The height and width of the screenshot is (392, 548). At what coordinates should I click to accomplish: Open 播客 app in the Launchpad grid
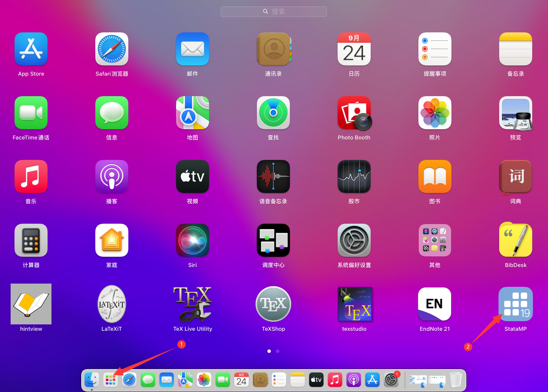point(112,176)
